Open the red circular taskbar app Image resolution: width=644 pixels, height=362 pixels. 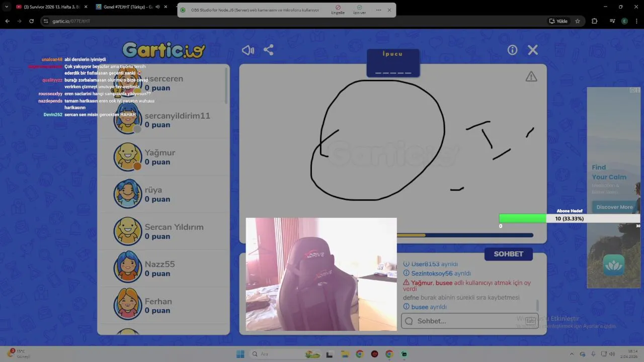click(374, 354)
